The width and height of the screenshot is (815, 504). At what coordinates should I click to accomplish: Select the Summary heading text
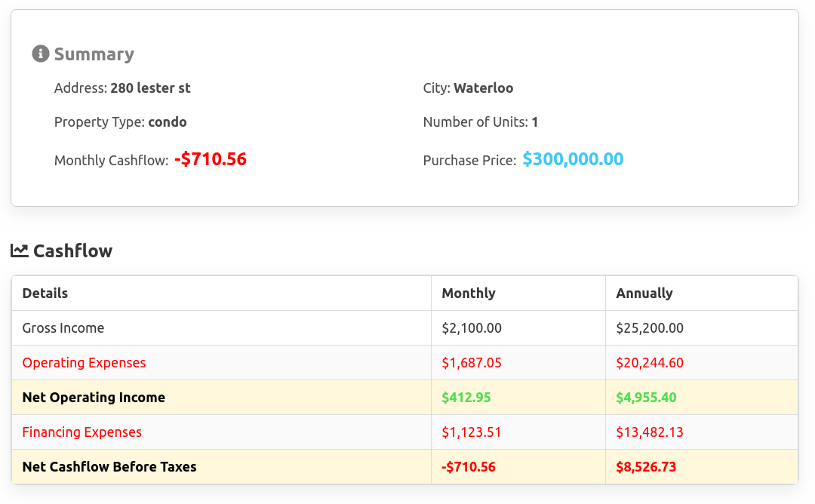(94, 54)
